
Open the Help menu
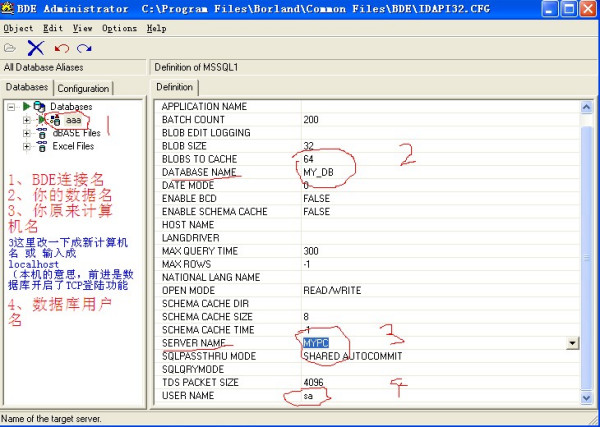(157, 28)
